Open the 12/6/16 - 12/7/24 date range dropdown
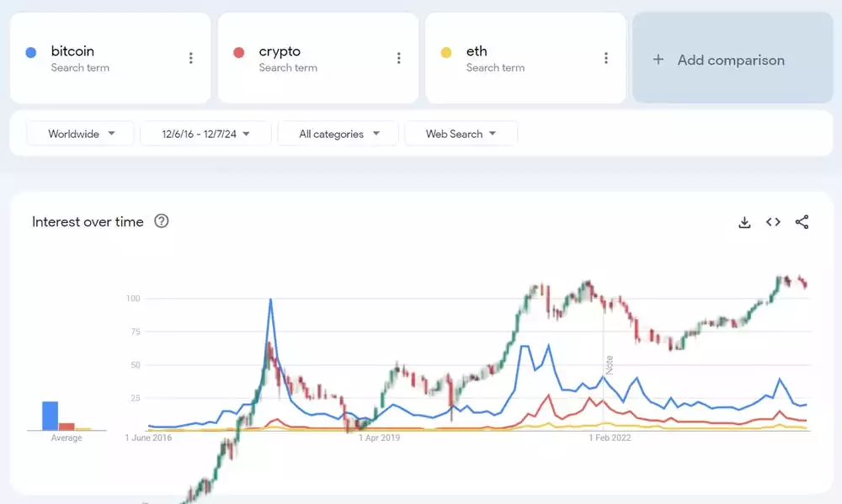 click(x=205, y=133)
